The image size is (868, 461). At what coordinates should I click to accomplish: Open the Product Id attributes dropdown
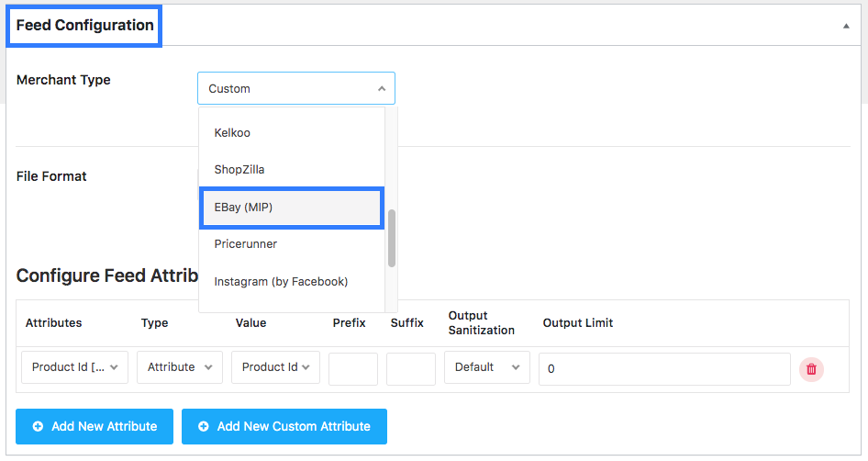click(74, 366)
